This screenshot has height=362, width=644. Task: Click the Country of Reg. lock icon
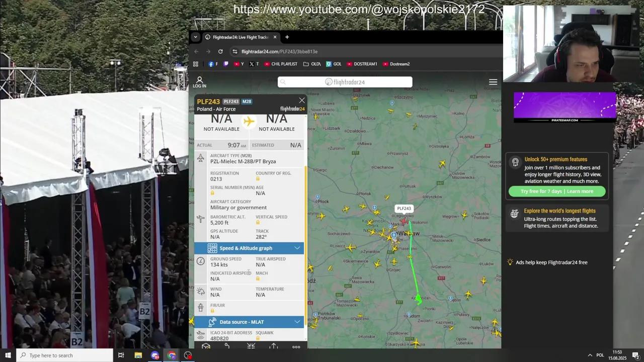point(258,179)
